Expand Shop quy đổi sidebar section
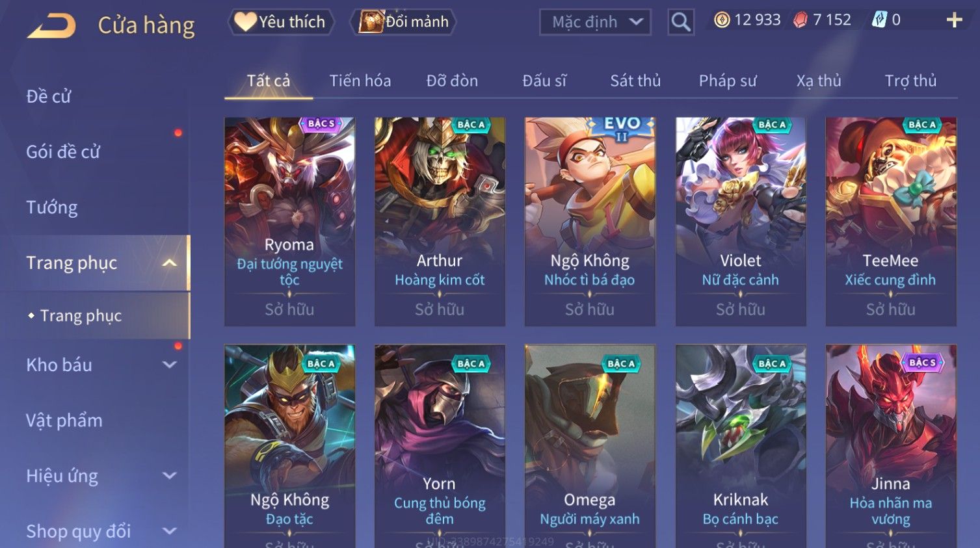Viewport: 980px width, 548px height. tap(169, 531)
